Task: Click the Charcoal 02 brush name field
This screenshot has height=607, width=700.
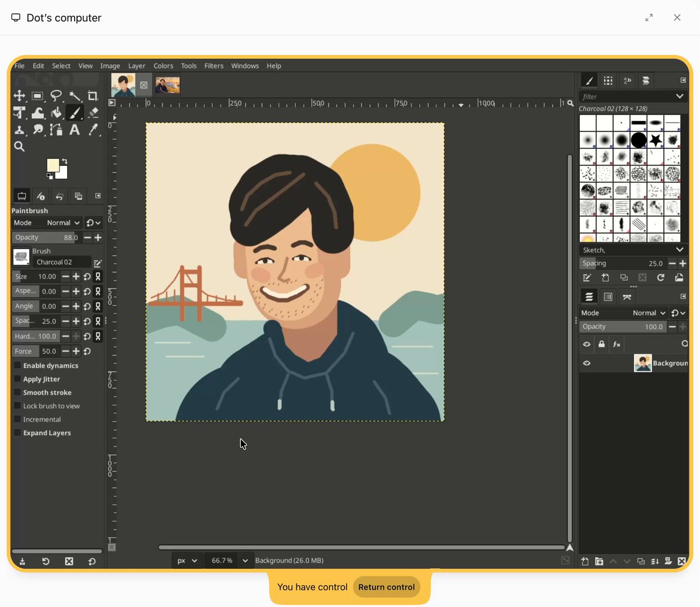Action: click(61, 262)
